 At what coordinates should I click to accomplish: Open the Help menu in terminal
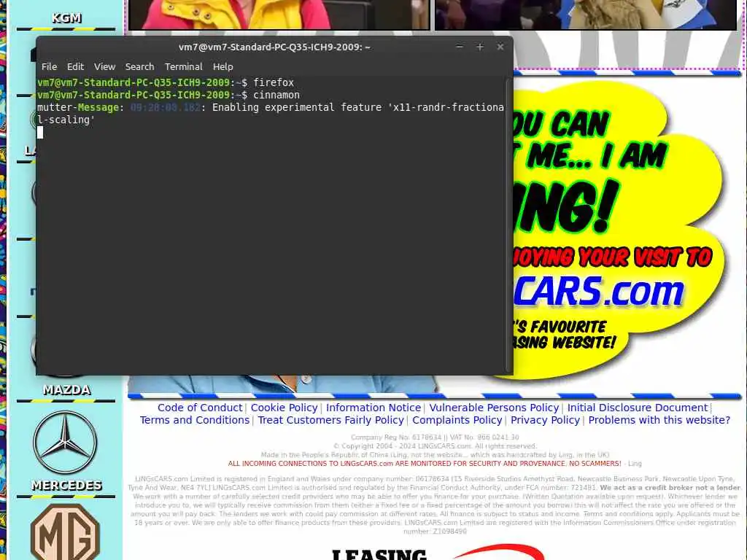point(222,66)
